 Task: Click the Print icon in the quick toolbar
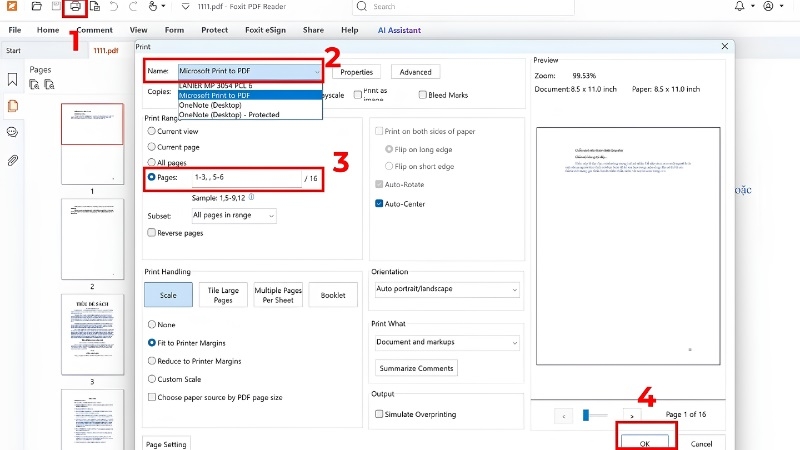[75, 7]
